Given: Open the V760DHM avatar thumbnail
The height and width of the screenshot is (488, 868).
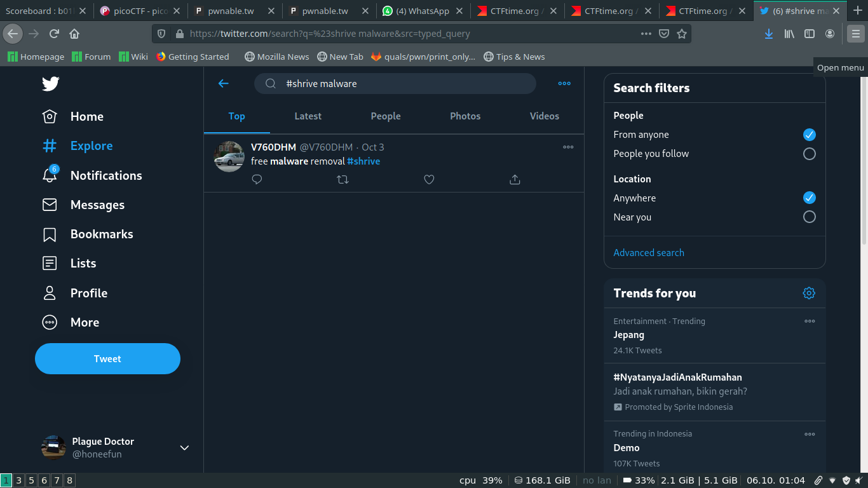Looking at the screenshot, I should click(229, 156).
